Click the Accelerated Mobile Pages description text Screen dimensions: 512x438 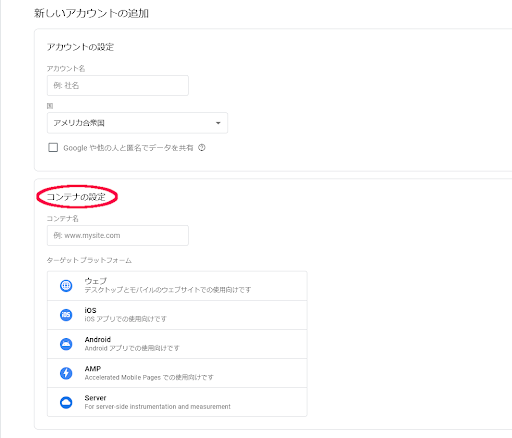pyautogui.click(x=149, y=377)
